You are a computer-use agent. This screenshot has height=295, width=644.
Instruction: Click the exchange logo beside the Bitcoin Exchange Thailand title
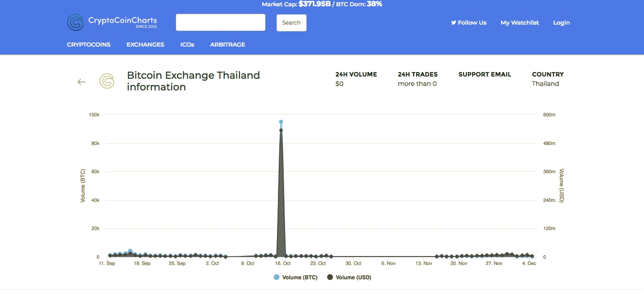107,81
